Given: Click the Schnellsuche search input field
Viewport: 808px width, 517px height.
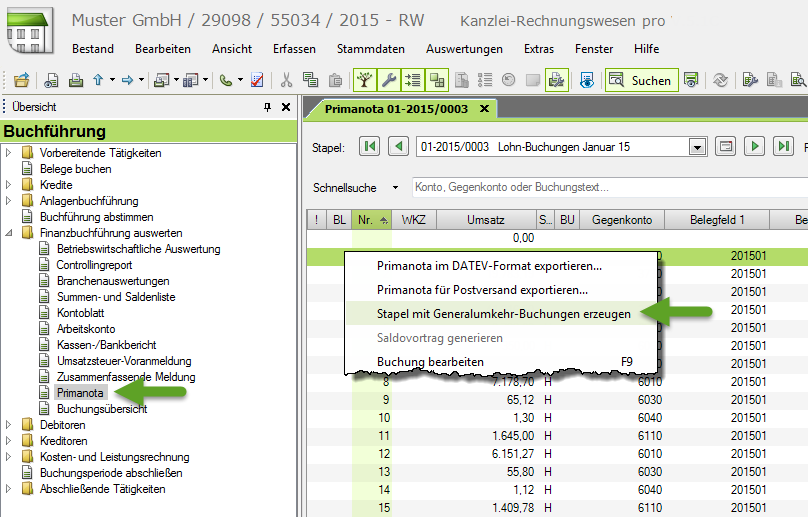Looking at the screenshot, I should [x=610, y=187].
